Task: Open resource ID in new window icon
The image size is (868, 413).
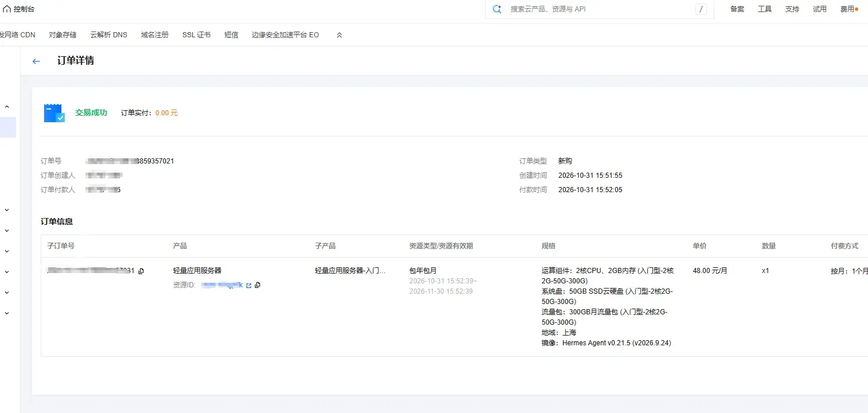Action: point(249,285)
